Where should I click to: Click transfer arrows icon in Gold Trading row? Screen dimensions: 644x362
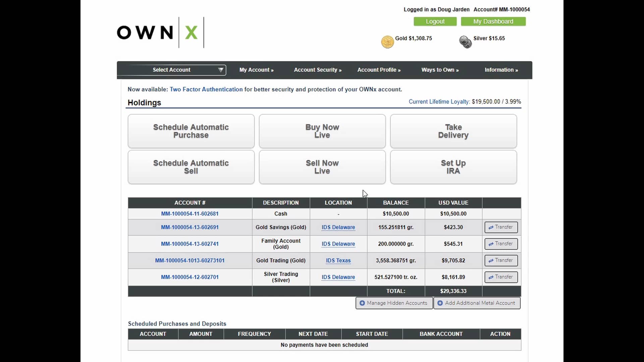click(491, 260)
